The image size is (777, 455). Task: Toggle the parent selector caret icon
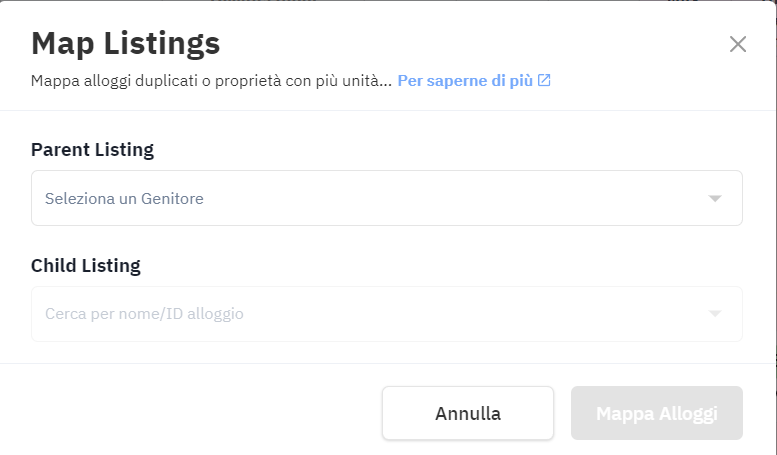point(715,198)
